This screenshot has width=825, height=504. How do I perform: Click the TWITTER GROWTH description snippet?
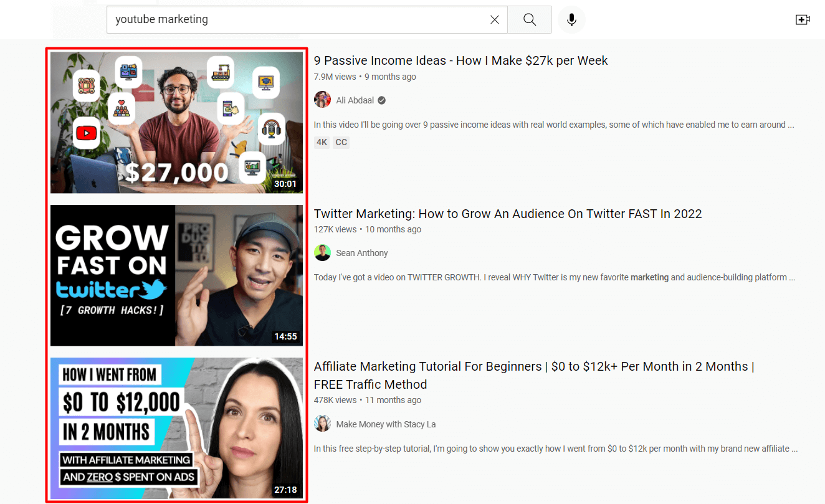pos(555,277)
